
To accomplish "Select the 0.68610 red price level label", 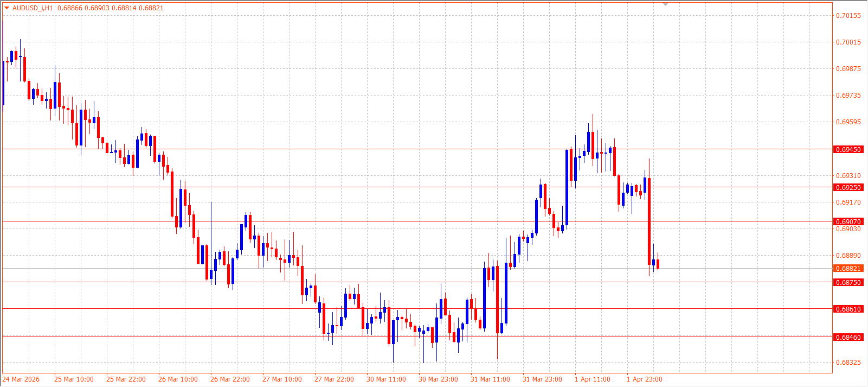I will (x=848, y=309).
